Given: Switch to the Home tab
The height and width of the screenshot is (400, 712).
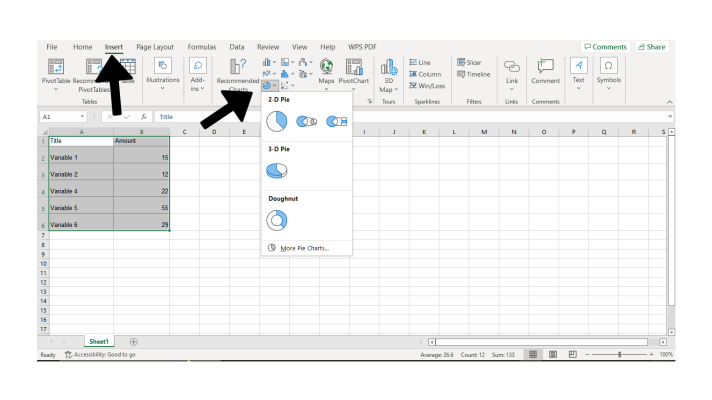Looking at the screenshot, I should [83, 47].
